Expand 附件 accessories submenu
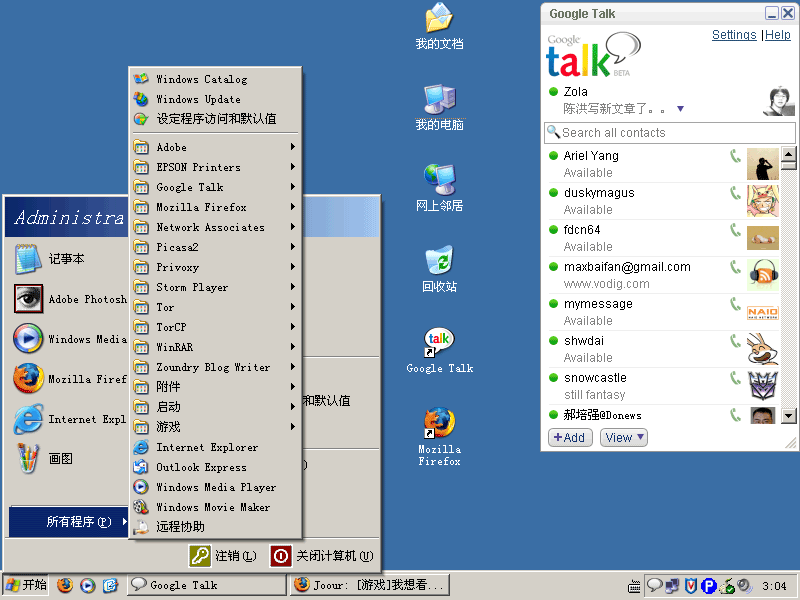800x600 pixels. pyautogui.click(x=214, y=387)
